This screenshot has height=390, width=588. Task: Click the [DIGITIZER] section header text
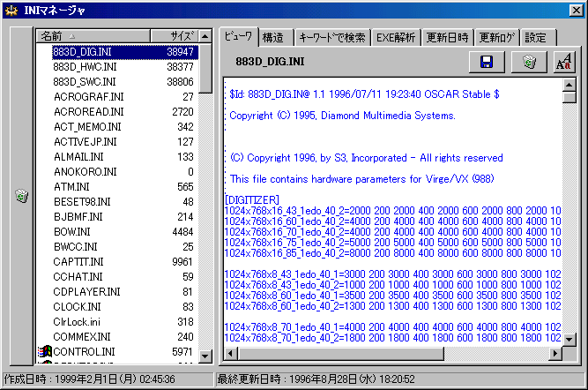(x=252, y=200)
